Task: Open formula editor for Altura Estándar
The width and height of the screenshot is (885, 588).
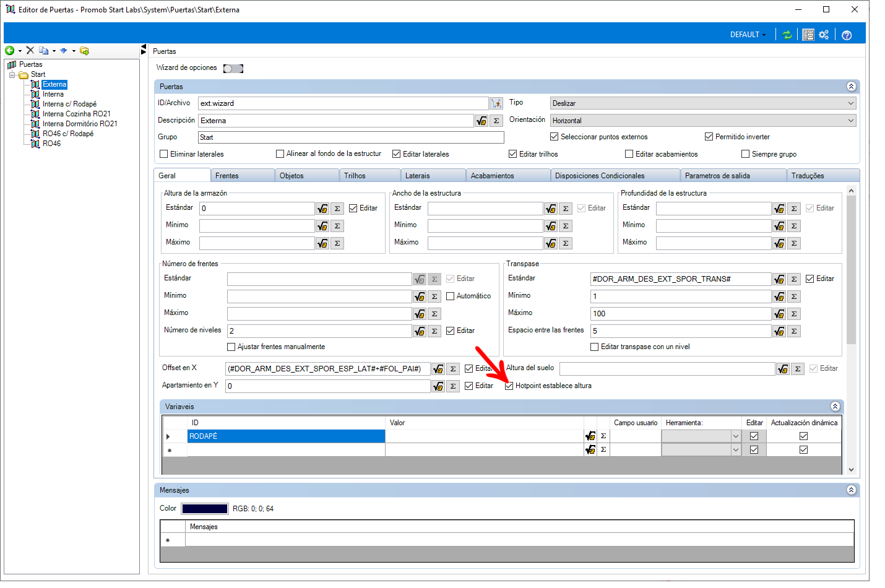Action: pos(322,209)
